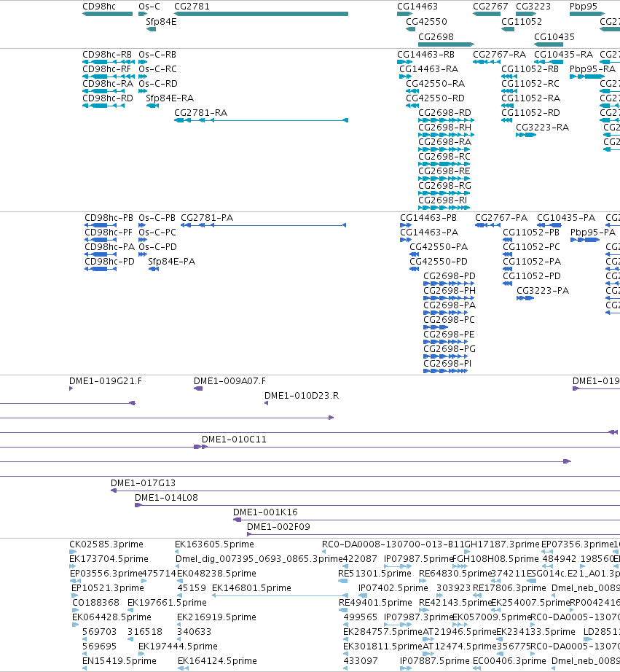The image size is (620, 672).
Task: Open transcript CG2698-RH
Action: tap(446, 135)
